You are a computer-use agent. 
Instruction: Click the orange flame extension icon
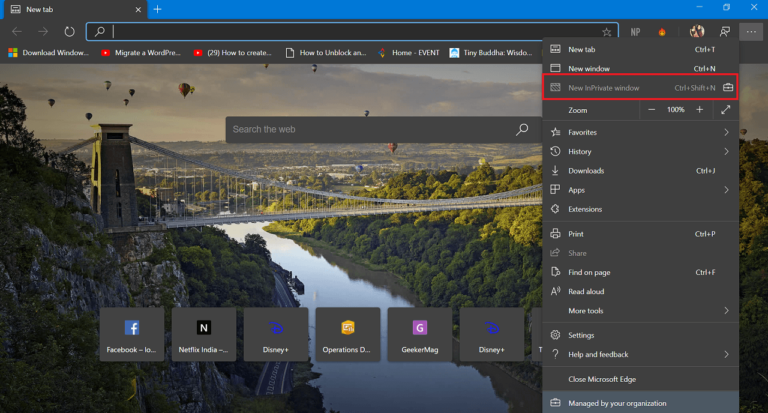662,32
